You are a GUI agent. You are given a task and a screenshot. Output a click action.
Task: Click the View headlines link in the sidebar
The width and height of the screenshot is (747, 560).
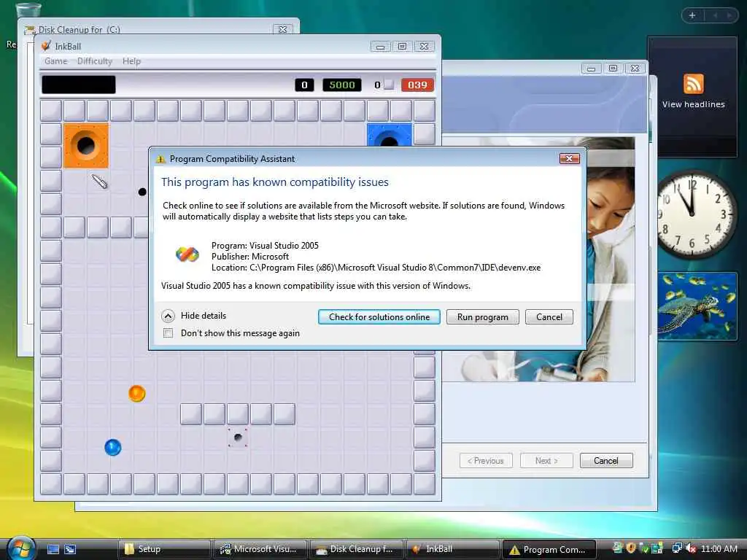693,104
